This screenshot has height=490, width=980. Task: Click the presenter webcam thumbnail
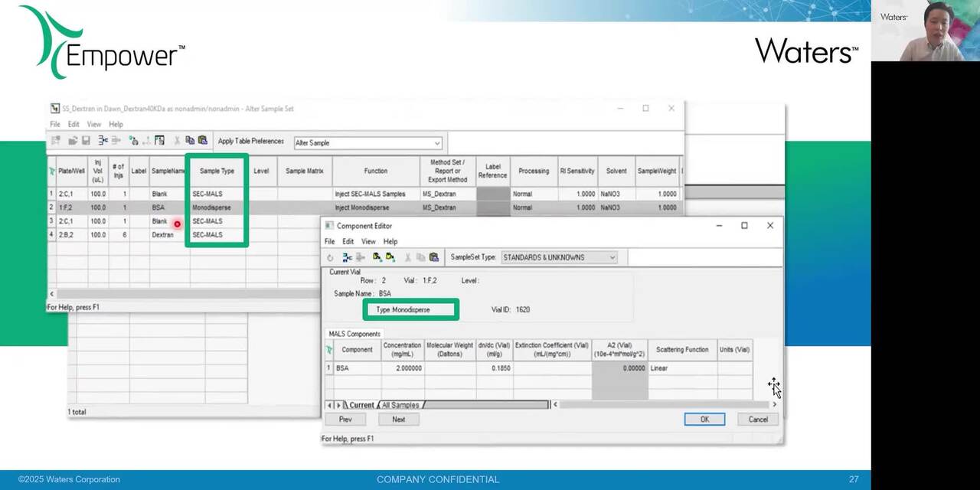926,31
